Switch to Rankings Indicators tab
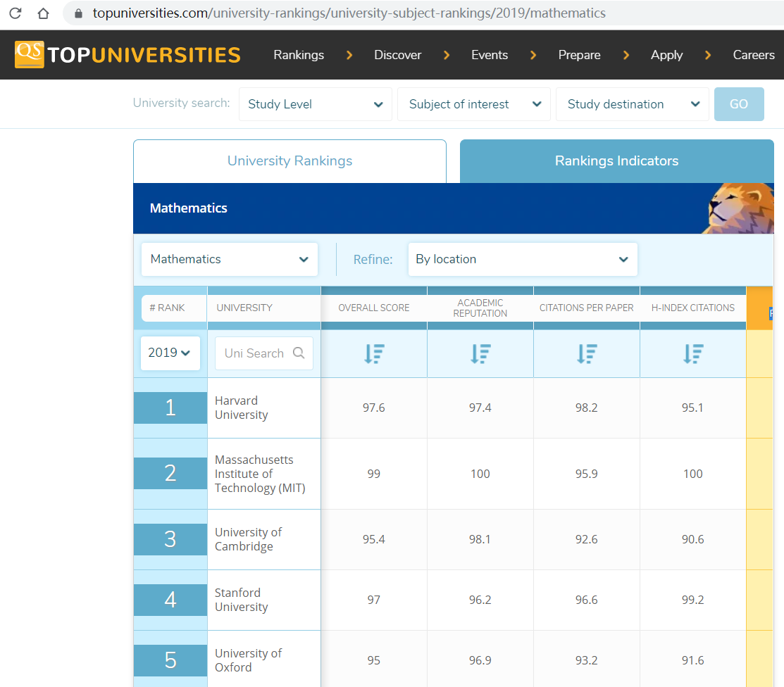This screenshot has height=687, width=784. click(616, 161)
